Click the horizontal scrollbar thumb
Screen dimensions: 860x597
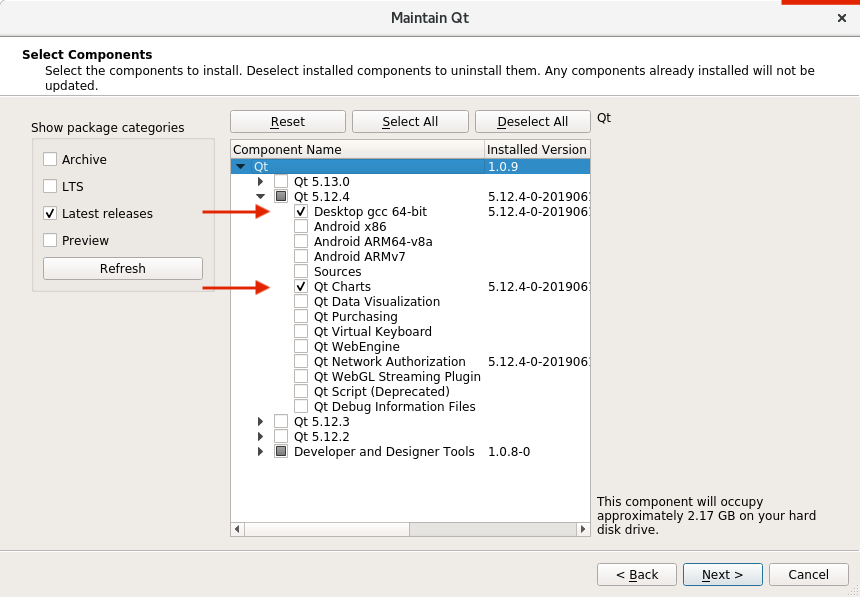point(327,529)
